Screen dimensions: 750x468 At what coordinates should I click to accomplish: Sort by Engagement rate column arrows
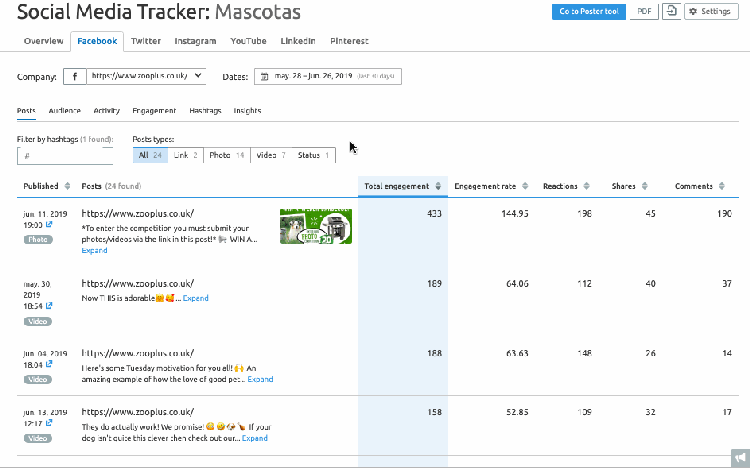tap(525, 186)
